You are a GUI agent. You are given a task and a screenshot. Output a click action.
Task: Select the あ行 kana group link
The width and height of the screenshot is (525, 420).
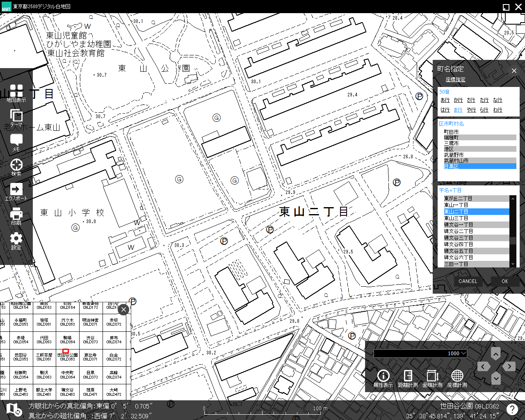pos(445,100)
